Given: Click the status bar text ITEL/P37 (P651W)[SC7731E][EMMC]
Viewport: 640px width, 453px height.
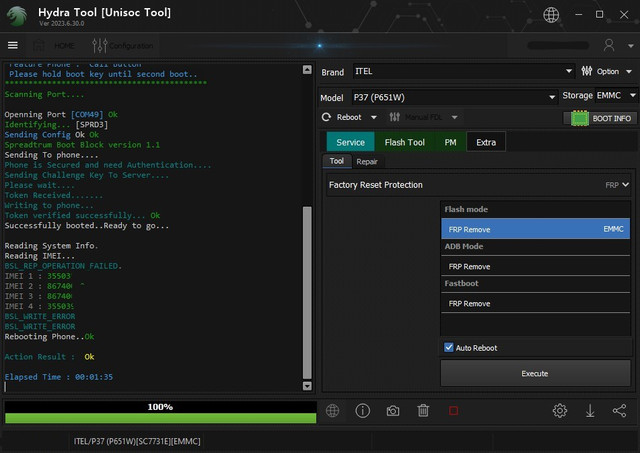Looking at the screenshot, I should [x=137, y=441].
